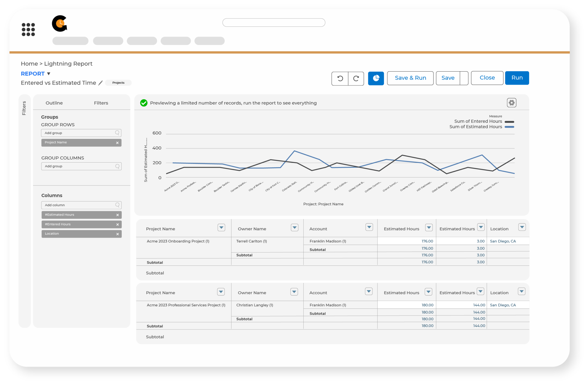Remove #Entered Hours column with X
This screenshot has height=385, width=588.
[118, 225]
